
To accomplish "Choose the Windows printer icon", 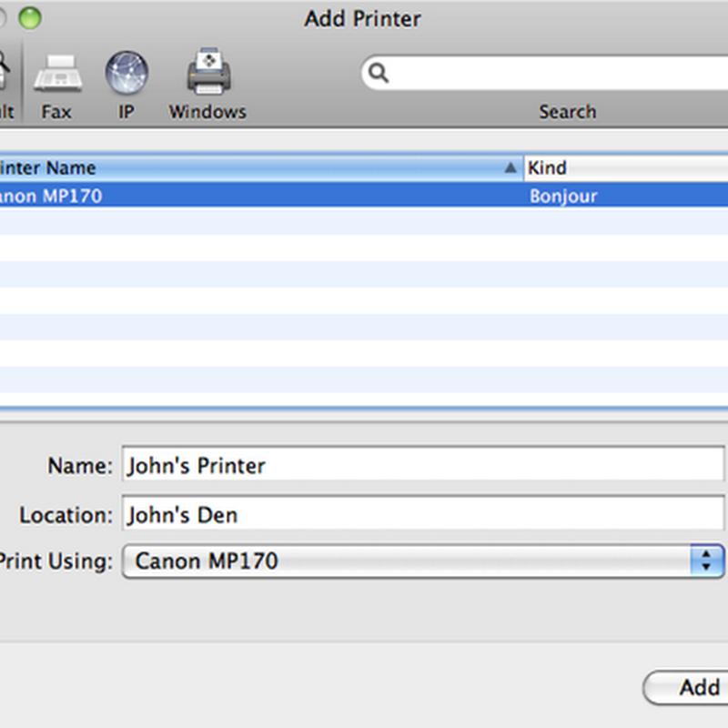I will click(209, 71).
